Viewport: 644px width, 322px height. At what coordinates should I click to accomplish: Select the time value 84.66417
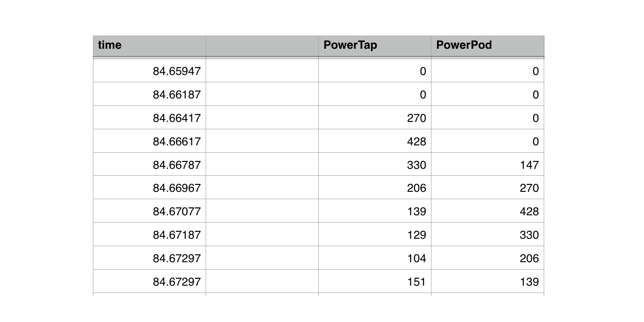(149, 118)
